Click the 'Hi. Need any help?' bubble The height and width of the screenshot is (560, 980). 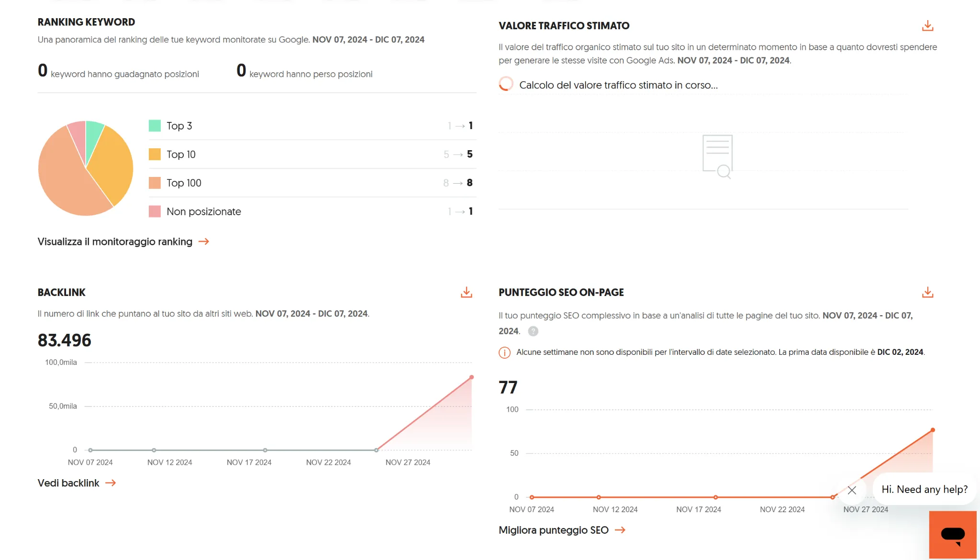click(x=924, y=489)
